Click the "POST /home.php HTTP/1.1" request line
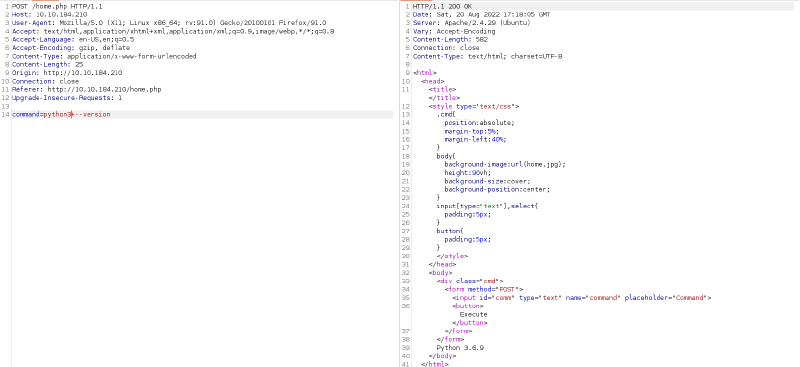This screenshot has height=367, width=800. point(57,7)
